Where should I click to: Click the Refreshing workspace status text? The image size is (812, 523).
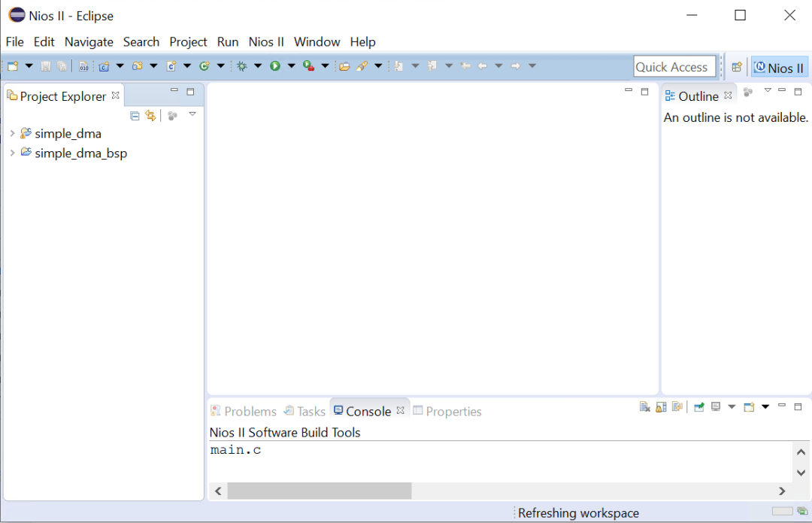[x=578, y=513]
